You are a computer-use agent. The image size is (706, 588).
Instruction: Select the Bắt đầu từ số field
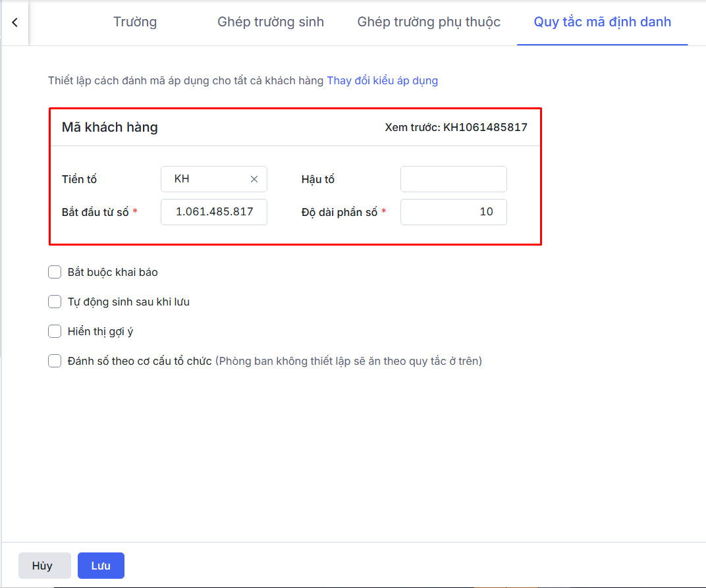point(214,212)
